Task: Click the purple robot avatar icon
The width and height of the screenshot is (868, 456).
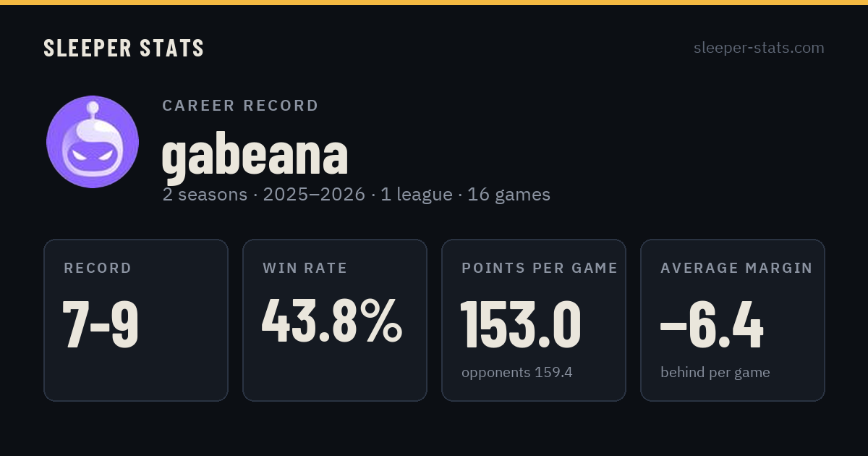Action: pyautogui.click(x=93, y=142)
